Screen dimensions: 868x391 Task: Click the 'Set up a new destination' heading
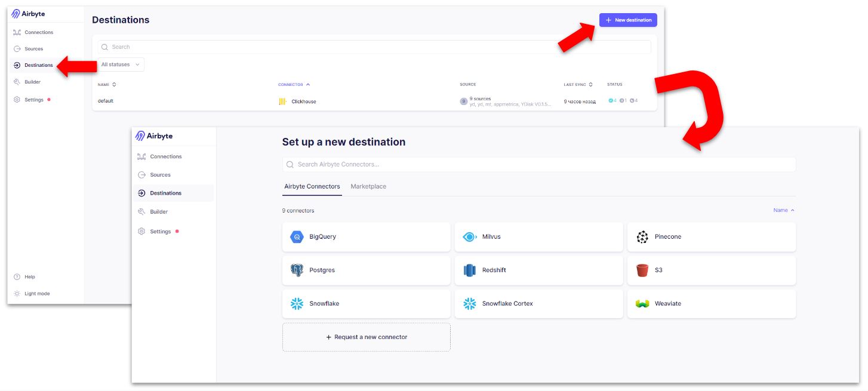point(344,142)
